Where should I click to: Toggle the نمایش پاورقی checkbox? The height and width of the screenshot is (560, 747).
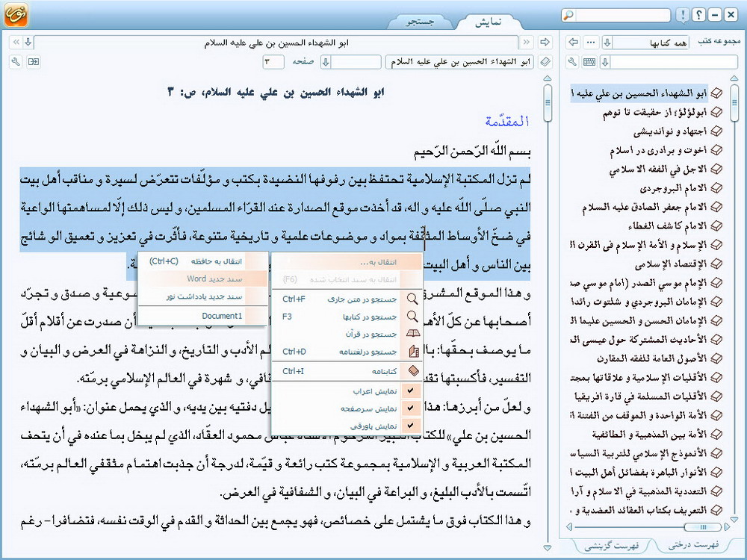click(410, 426)
